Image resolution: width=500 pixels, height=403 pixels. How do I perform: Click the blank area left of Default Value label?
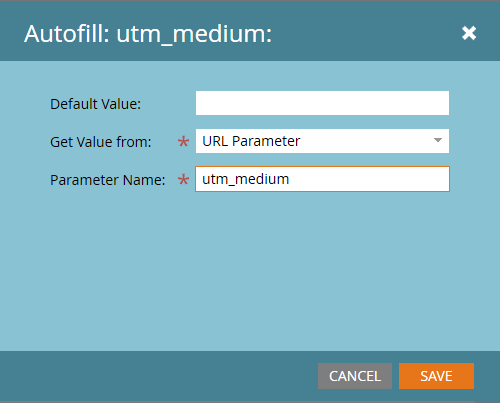point(25,104)
